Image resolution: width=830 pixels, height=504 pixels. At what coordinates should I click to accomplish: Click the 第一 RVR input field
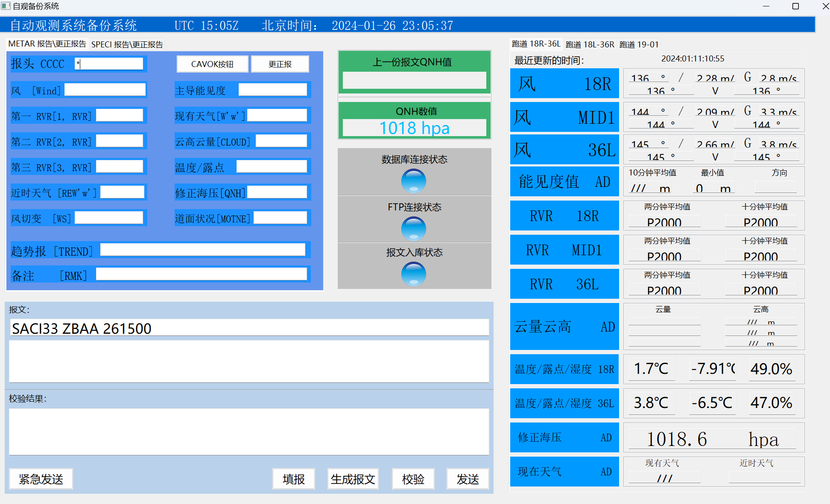point(120,115)
